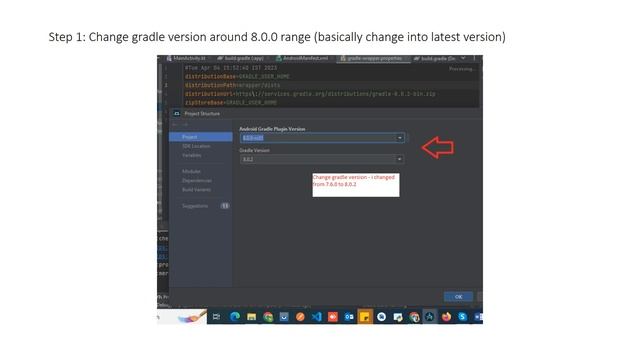This screenshot has height=360, width=640.
Task: Click the distributionPath line in editor
Action: coord(232,85)
